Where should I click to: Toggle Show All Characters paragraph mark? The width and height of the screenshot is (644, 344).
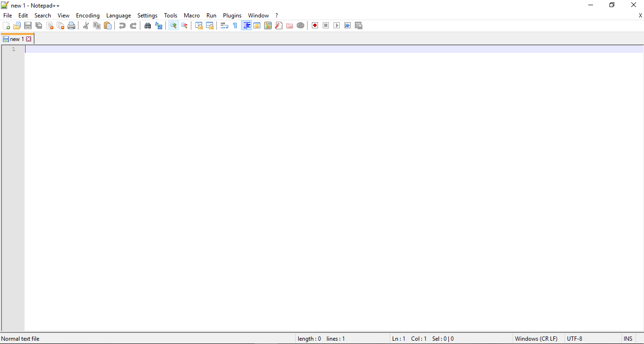click(x=235, y=25)
